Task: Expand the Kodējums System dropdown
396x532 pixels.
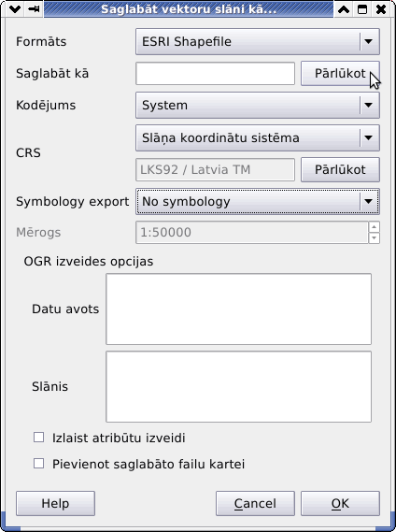Action: (258, 105)
